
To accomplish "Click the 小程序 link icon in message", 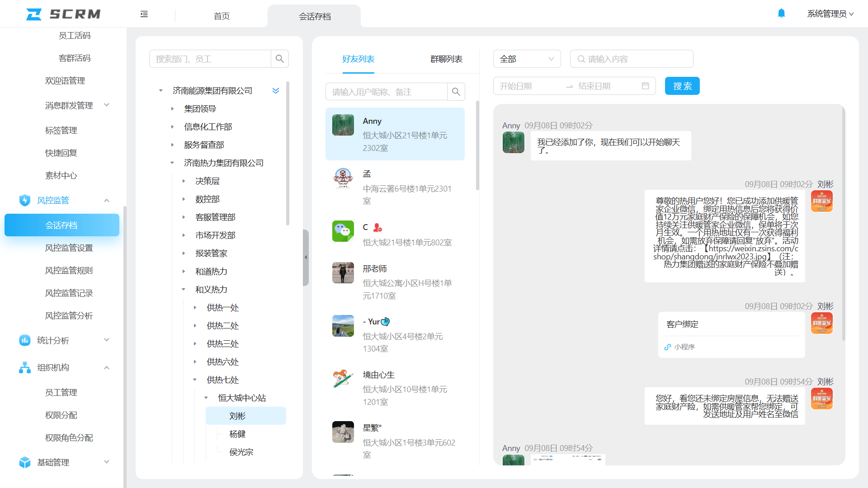I will click(x=668, y=347).
